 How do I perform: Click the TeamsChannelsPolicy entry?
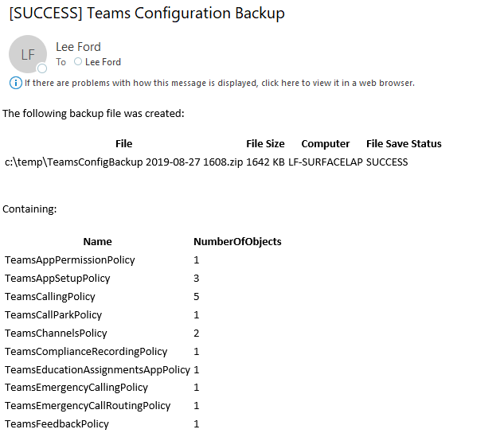56,334
